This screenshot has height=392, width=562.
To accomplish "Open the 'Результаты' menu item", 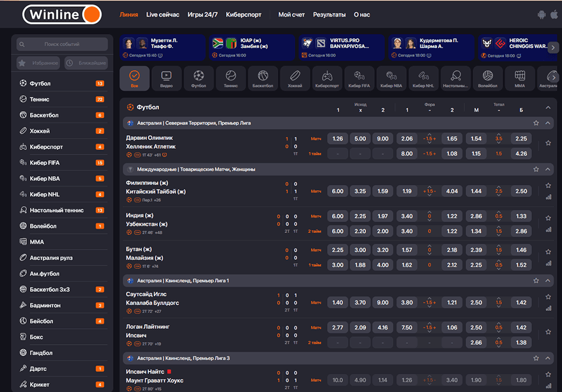I will pyautogui.click(x=329, y=15).
